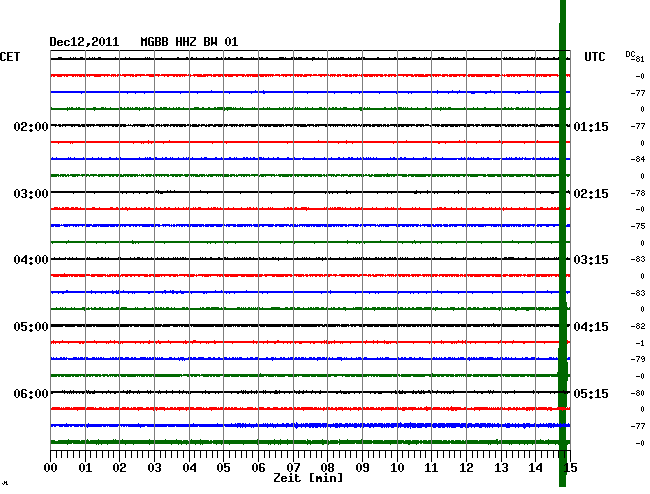The width and height of the screenshot is (650, 494).
Task: Click the DC value -78
Action: point(638,193)
